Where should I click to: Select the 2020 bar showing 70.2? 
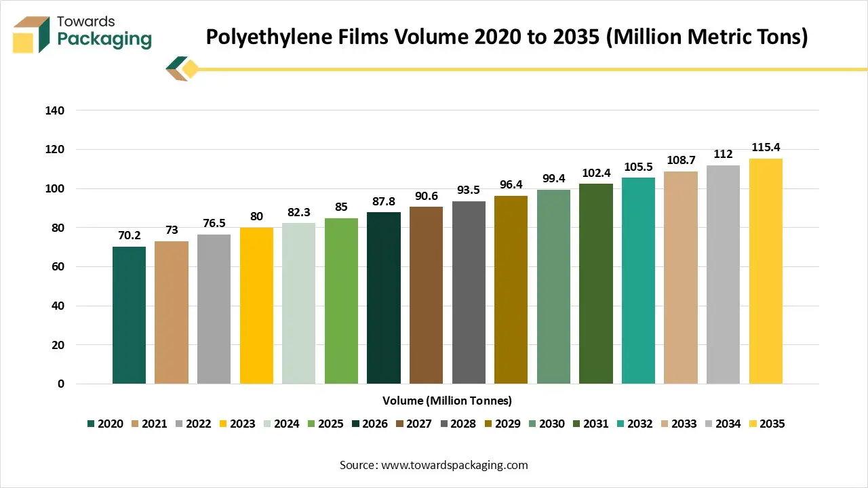(x=129, y=315)
